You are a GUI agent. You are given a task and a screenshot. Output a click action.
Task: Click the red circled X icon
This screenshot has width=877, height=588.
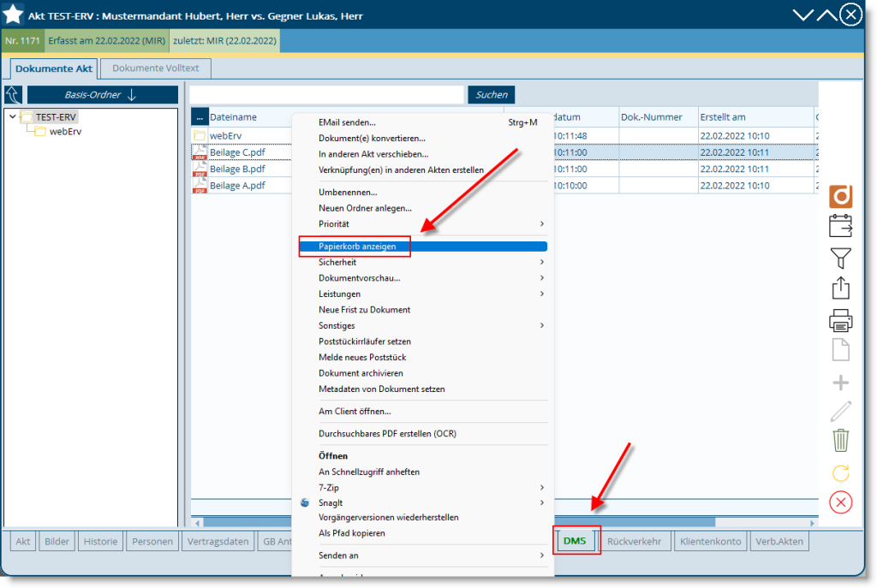pyautogui.click(x=841, y=502)
